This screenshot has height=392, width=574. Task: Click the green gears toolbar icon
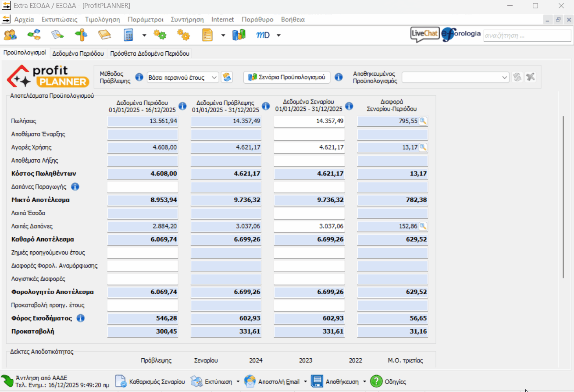tap(160, 35)
